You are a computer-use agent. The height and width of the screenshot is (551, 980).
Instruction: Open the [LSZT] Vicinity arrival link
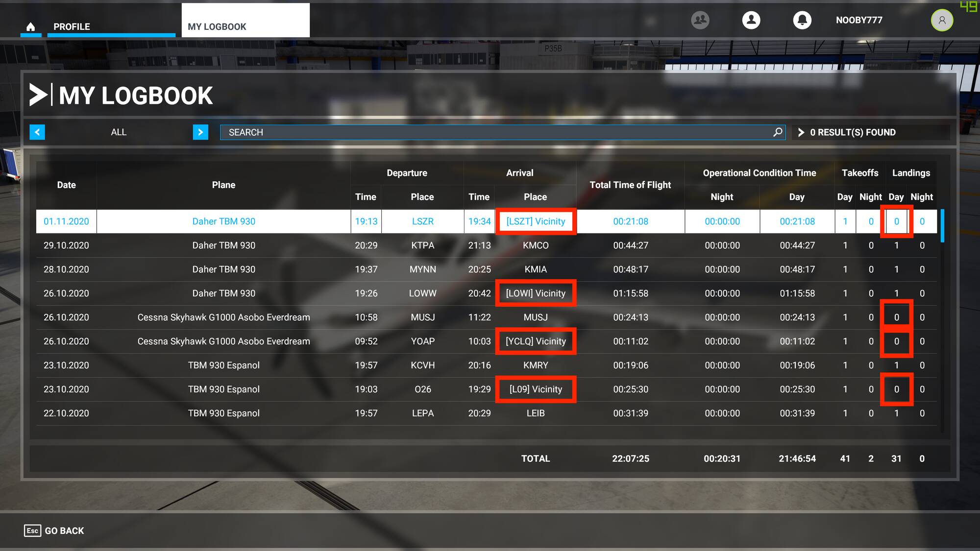tap(536, 221)
